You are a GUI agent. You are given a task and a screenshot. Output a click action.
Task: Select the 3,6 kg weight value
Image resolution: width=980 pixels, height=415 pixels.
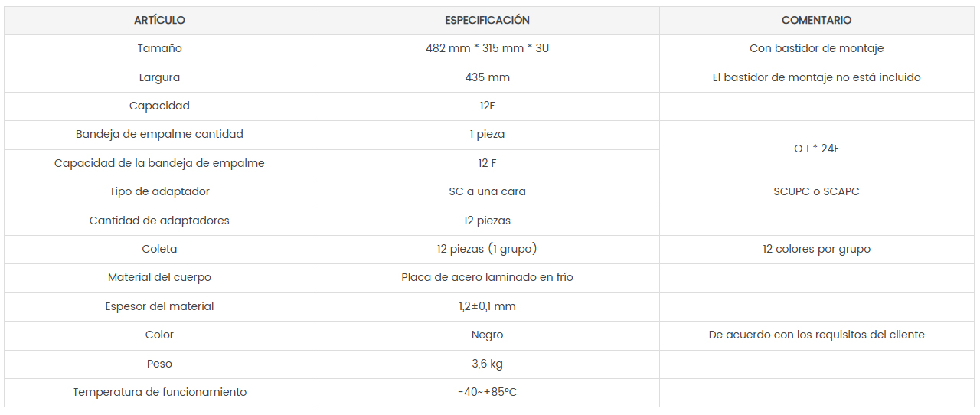pyautogui.click(x=487, y=364)
